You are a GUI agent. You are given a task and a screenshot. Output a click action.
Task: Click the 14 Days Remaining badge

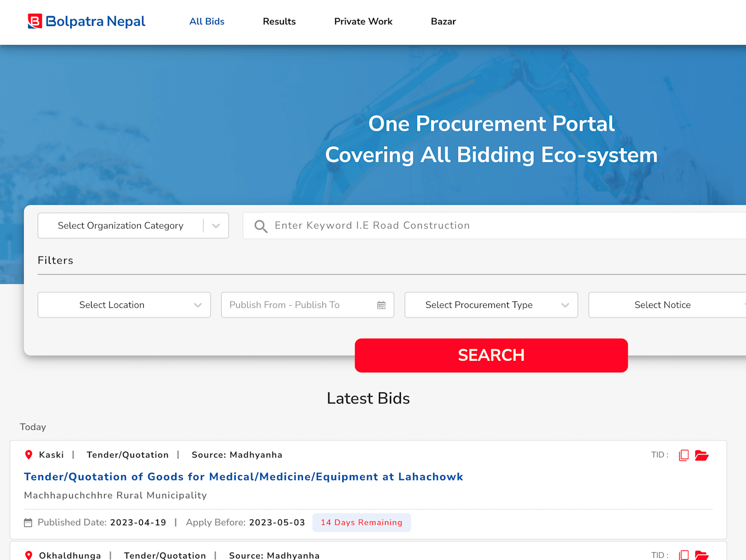362,522
